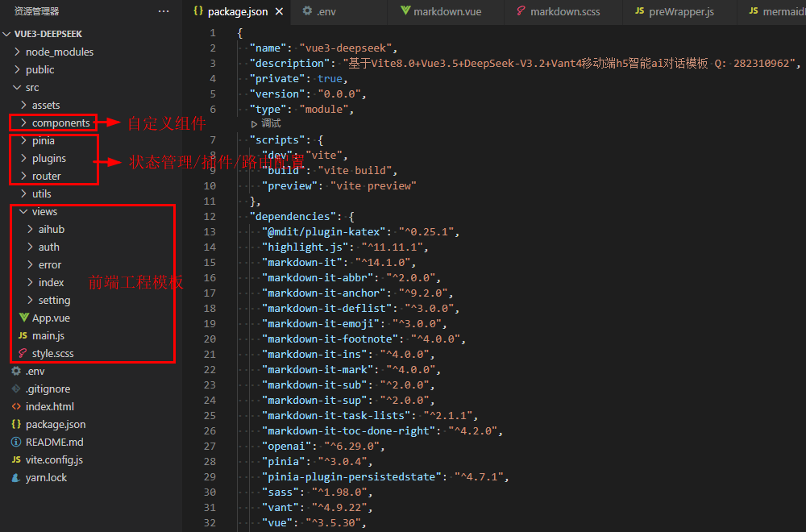The height and width of the screenshot is (532, 806).
Task: Expand the components folder
Action: click(23, 123)
